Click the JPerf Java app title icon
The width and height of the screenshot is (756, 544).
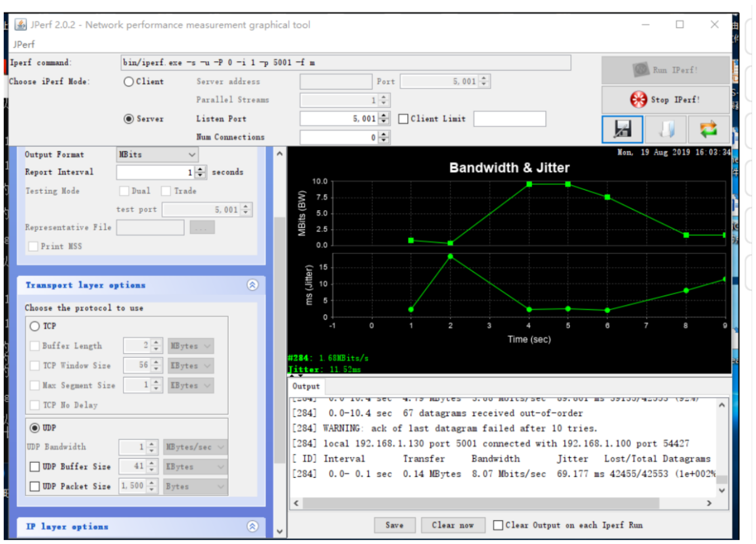pos(20,25)
